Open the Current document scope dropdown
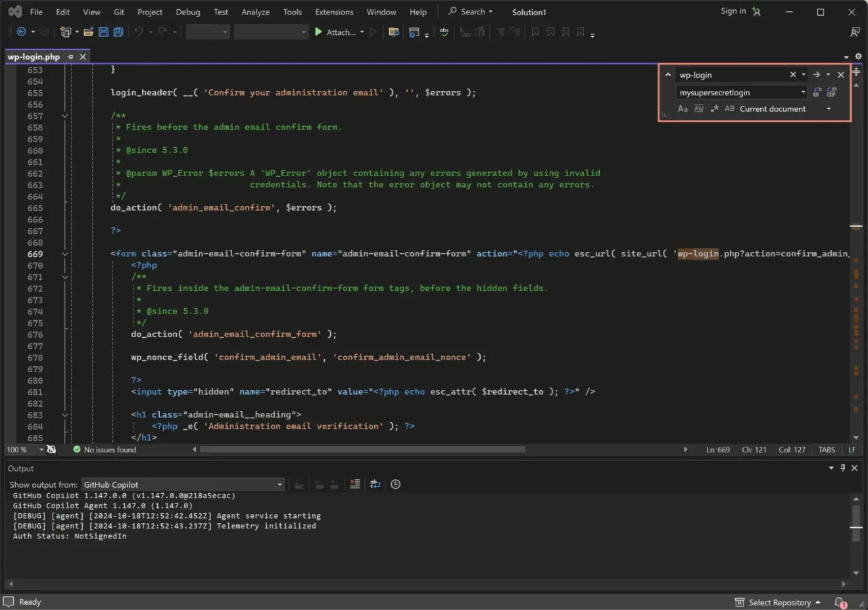868x610 pixels. click(x=829, y=108)
